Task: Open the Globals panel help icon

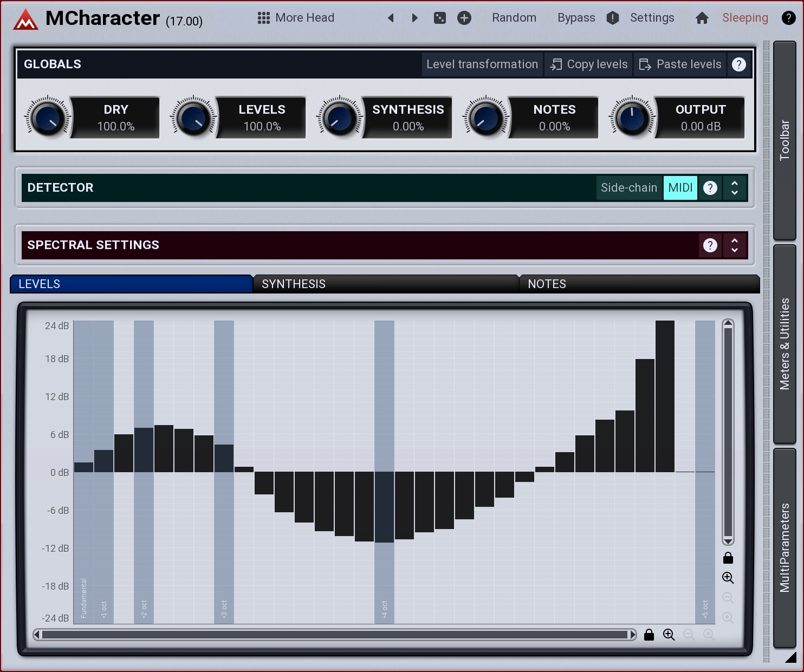Action: pyautogui.click(x=738, y=64)
